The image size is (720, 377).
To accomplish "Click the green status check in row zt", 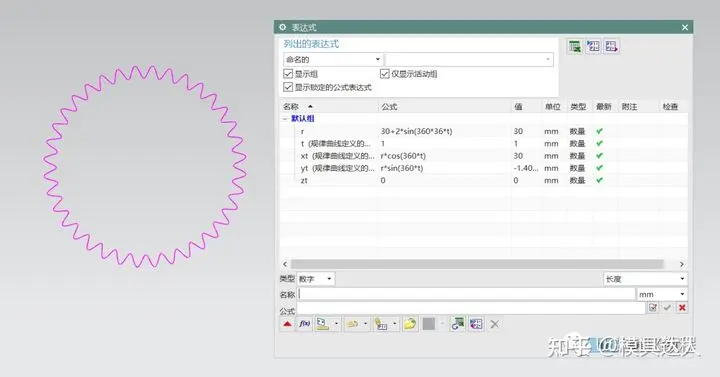I will (599, 180).
